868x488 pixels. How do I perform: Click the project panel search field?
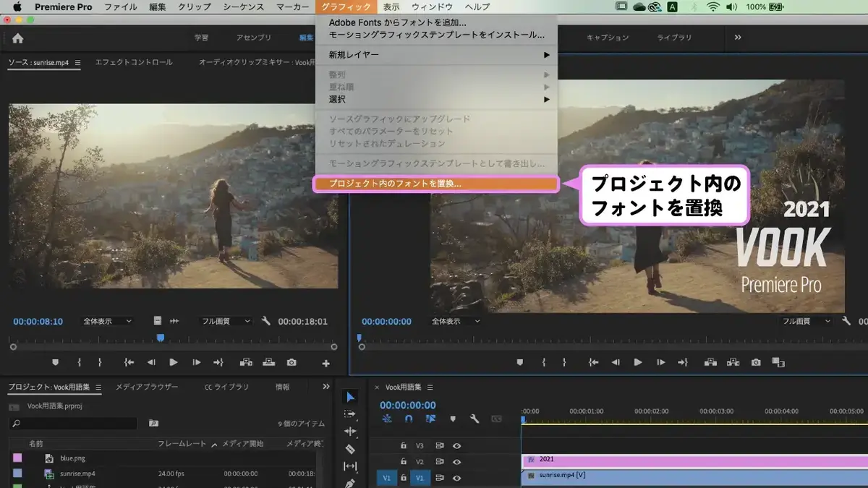72,423
